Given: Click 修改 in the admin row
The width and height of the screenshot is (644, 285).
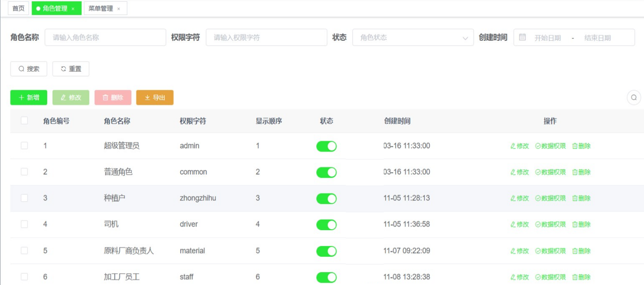Looking at the screenshot, I should (520, 146).
